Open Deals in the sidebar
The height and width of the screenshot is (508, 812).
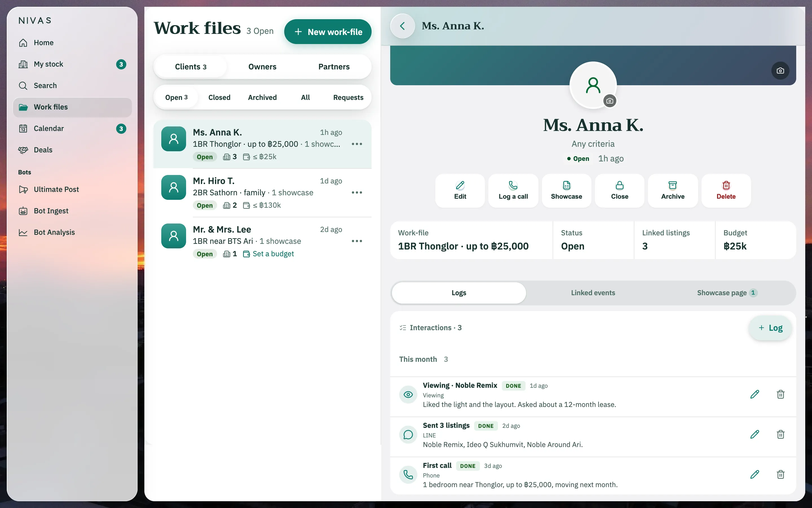pyautogui.click(x=72, y=150)
